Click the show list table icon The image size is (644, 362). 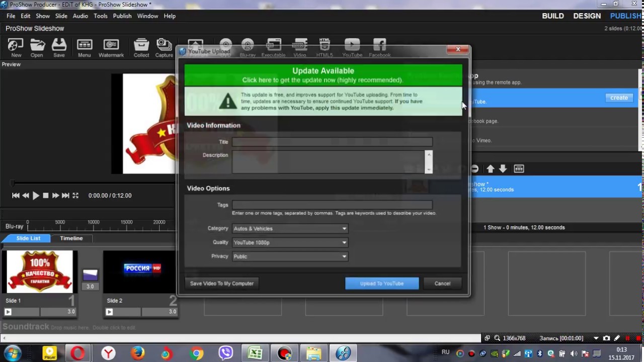[x=519, y=169]
